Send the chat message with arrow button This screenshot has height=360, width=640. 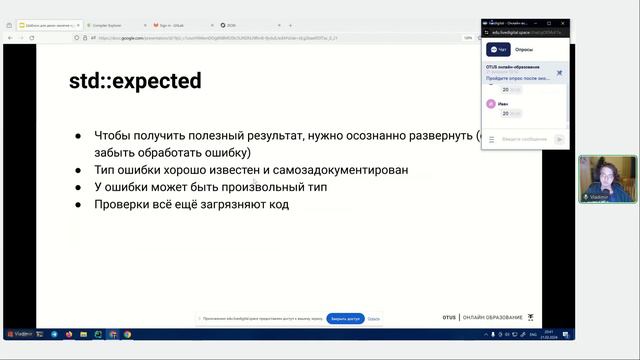click(559, 140)
